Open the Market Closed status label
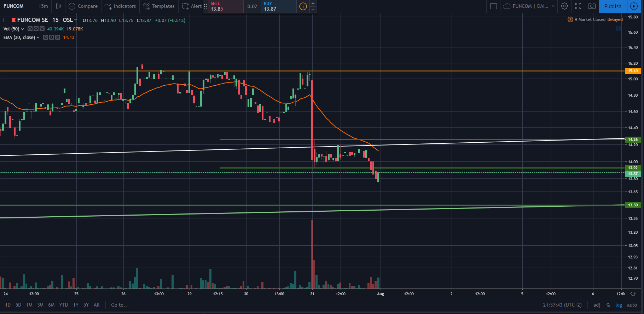 pos(592,19)
